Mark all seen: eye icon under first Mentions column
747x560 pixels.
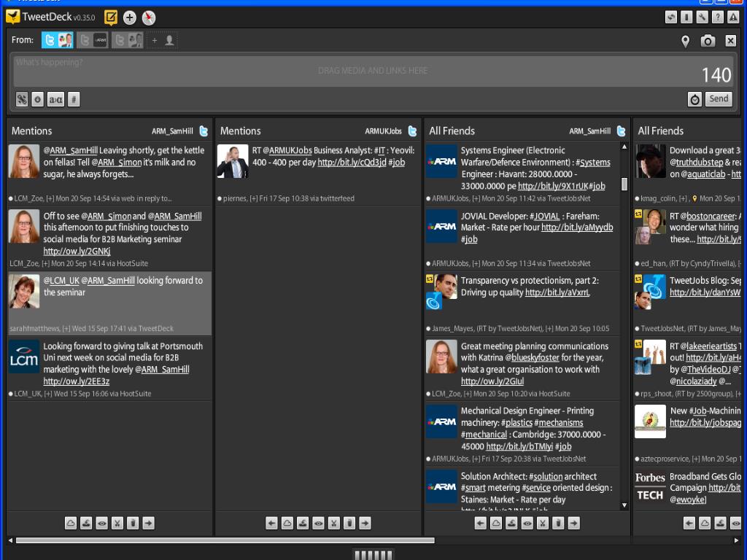[101, 524]
